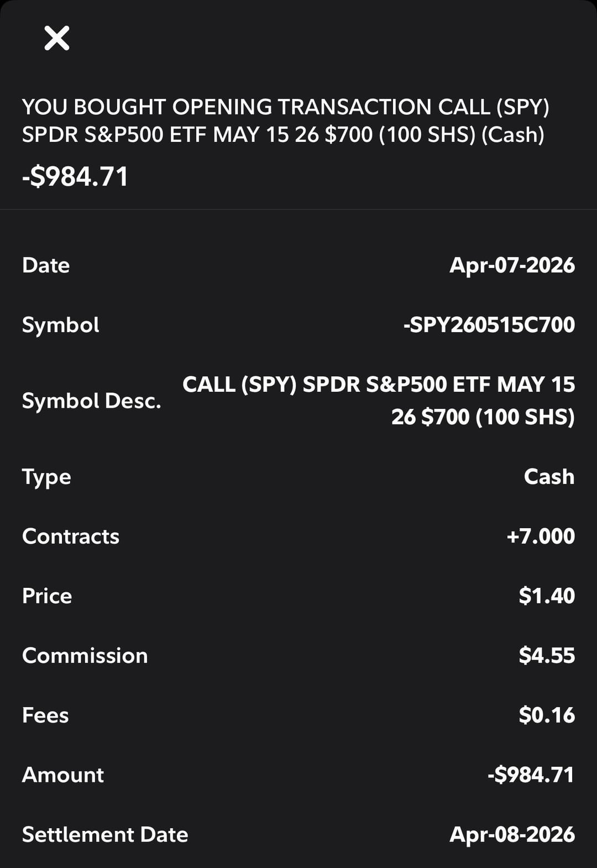597x868 pixels.
Task: Tap the symbol description value text
Action: 379,400
